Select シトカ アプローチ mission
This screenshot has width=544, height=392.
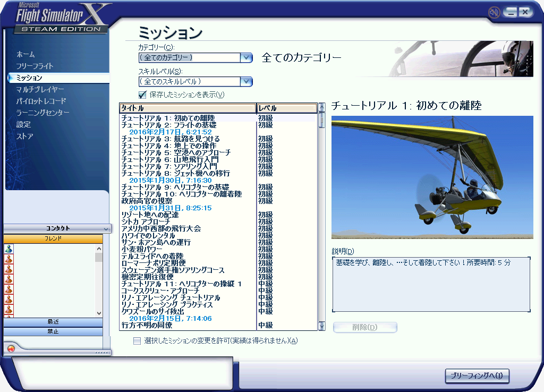(x=146, y=221)
